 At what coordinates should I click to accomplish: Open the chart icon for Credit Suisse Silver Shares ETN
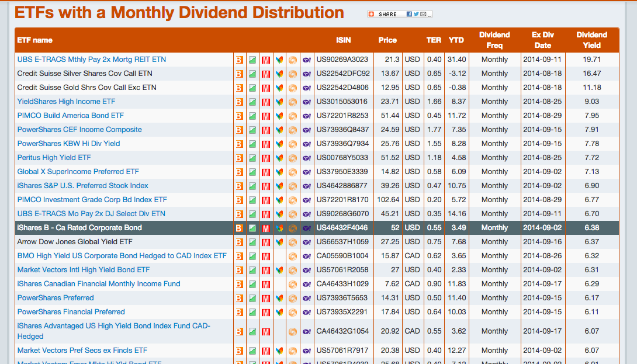click(x=252, y=74)
